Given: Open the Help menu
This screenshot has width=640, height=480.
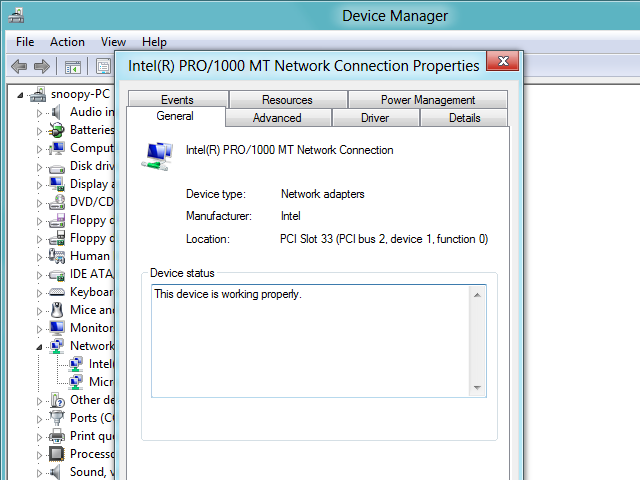Looking at the screenshot, I should pyautogui.click(x=154, y=42).
